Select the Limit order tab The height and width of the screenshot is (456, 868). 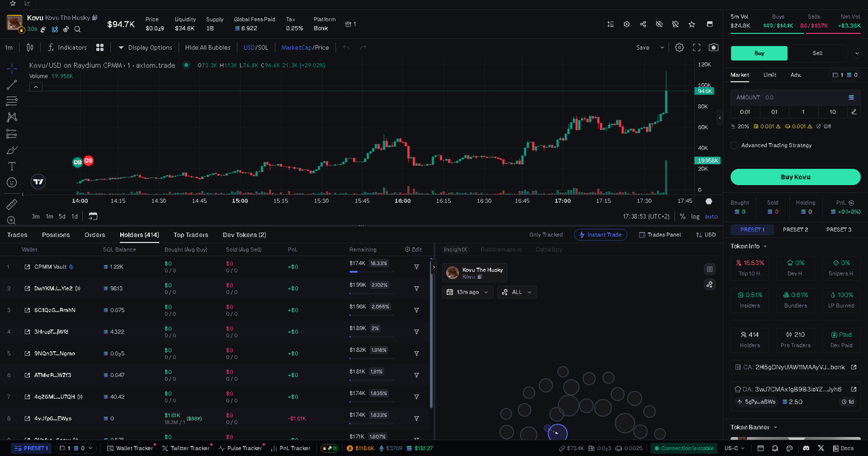770,74
